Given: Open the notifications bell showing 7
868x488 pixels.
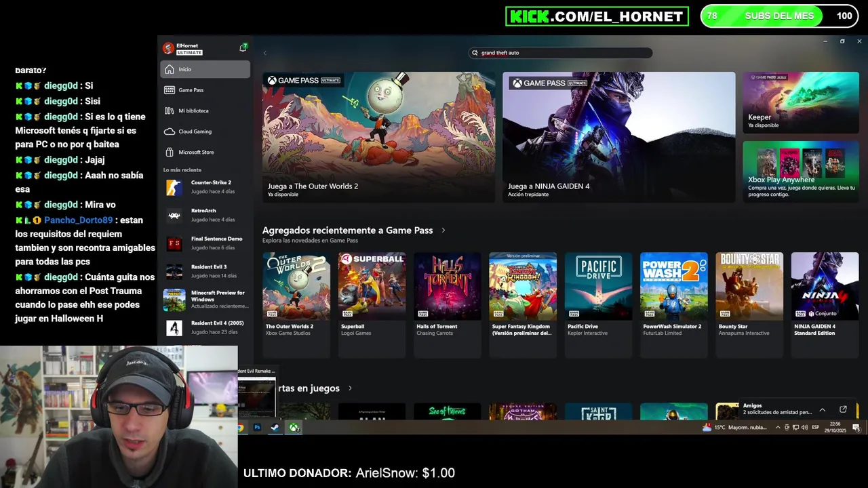Looking at the screenshot, I should click(x=243, y=47).
